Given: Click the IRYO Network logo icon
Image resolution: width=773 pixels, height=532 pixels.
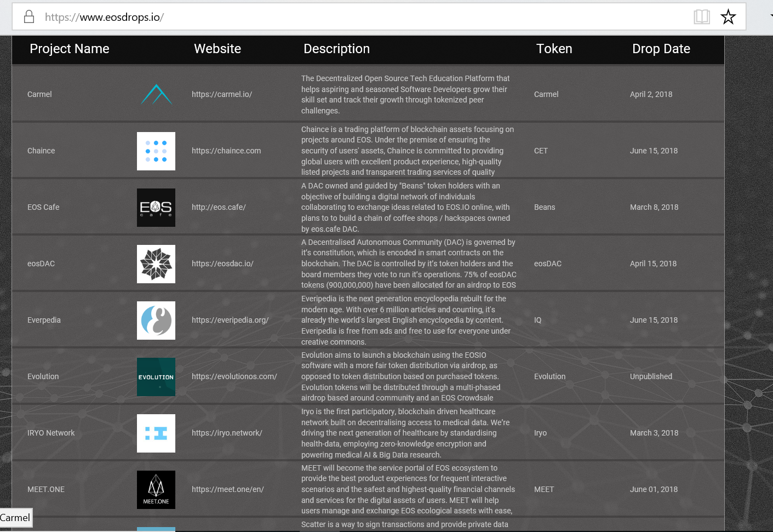Looking at the screenshot, I should click(156, 433).
